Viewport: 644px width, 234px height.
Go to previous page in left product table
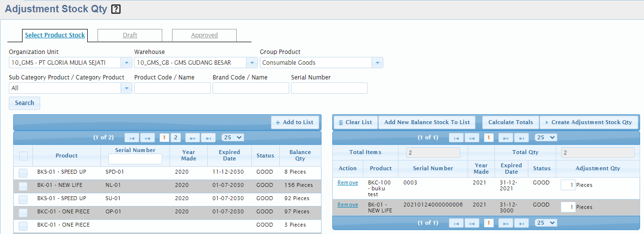click(x=147, y=138)
